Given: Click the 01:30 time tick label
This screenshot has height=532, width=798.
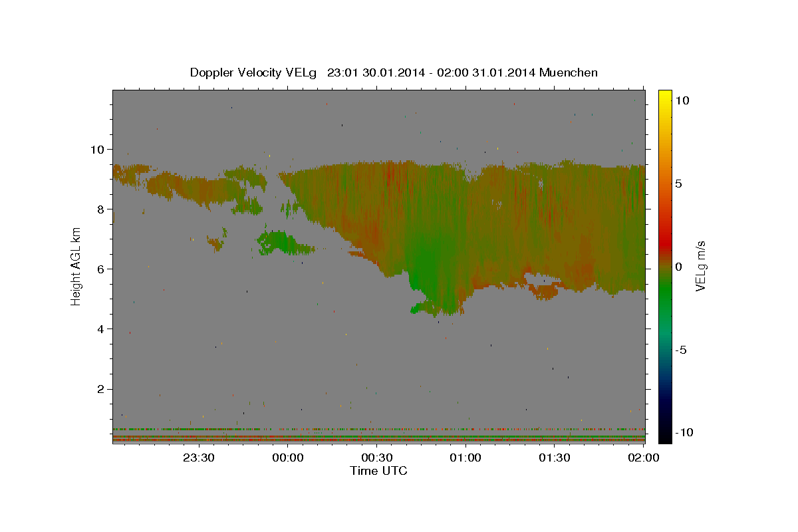Looking at the screenshot, I should [x=555, y=458].
